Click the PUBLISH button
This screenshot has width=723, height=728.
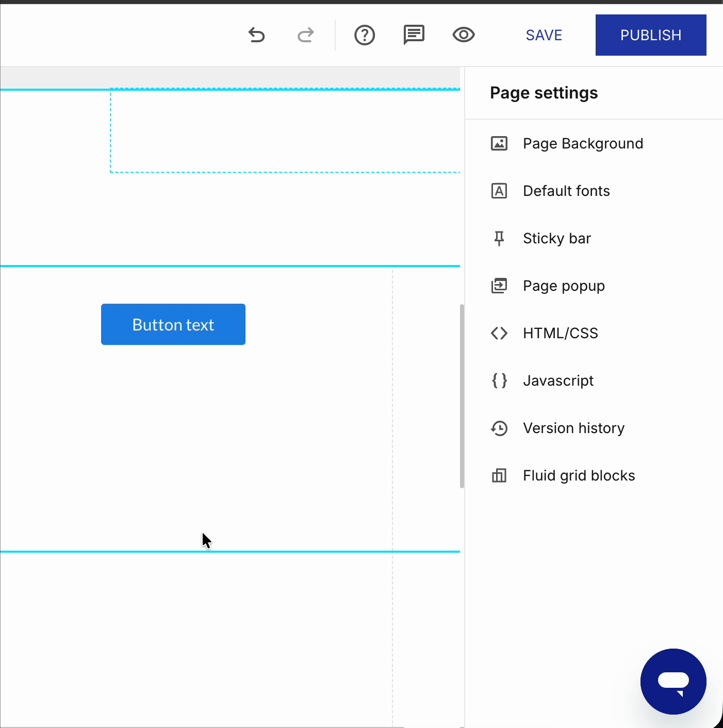pos(651,35)
